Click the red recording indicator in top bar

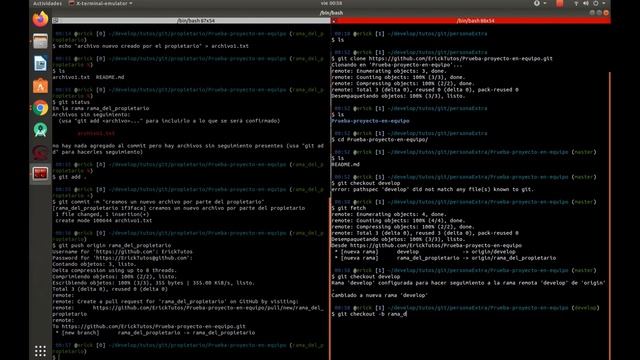(x=560, y=3)
